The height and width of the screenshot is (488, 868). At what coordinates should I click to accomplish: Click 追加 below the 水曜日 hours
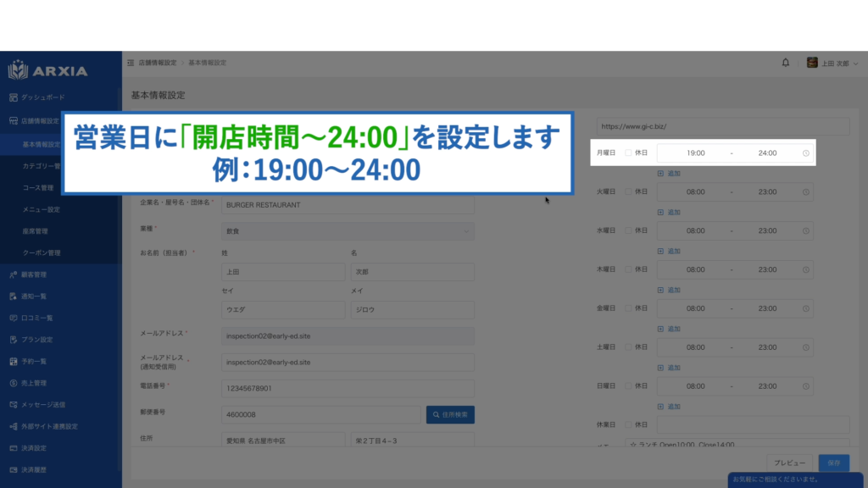click(x=669, y=251)
